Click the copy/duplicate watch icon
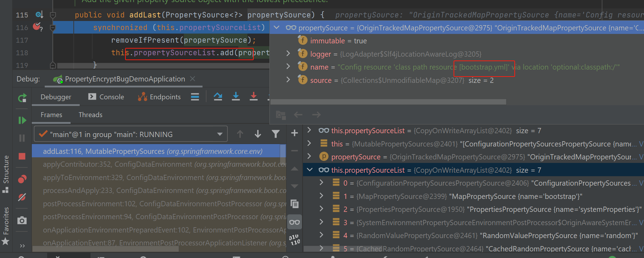The width and height of the screenshot is (644, 258). click(295, 204)
